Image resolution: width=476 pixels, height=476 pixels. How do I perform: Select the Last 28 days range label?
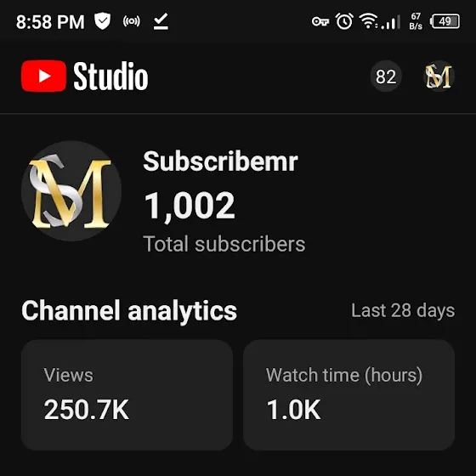coord(403,310)
